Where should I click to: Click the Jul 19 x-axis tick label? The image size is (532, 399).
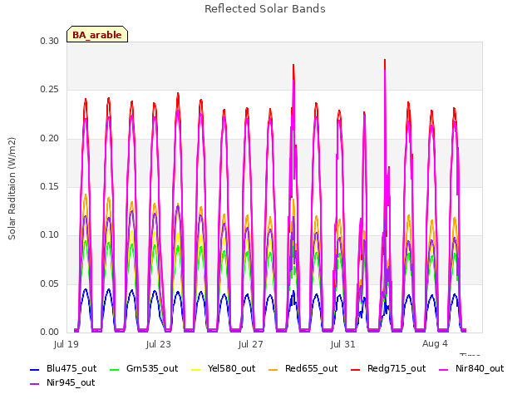tap(66, 344)
